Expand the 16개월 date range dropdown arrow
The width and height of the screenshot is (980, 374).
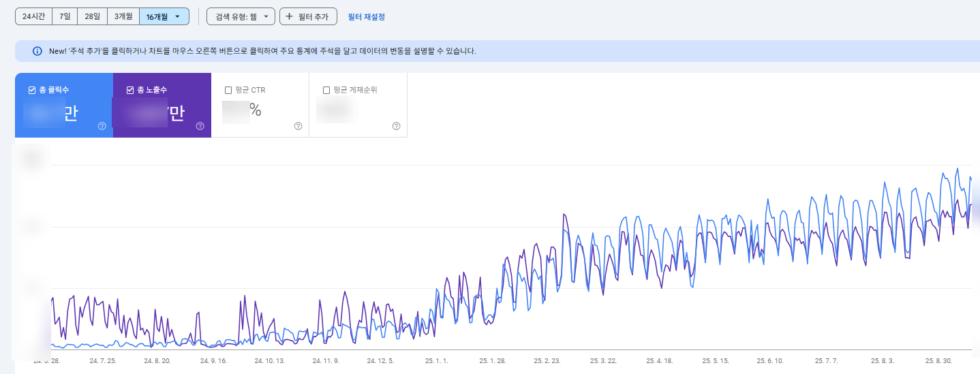tap(178, 16)
